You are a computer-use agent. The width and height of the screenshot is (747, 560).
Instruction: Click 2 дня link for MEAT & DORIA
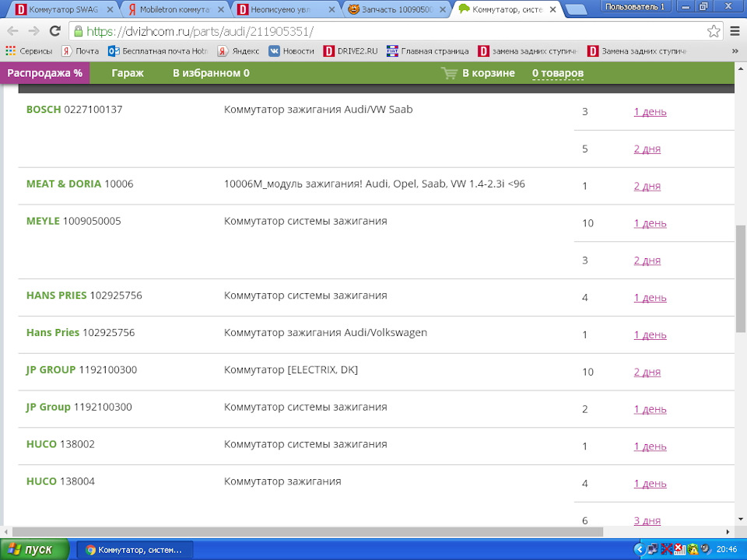click(x=647, y=186)
